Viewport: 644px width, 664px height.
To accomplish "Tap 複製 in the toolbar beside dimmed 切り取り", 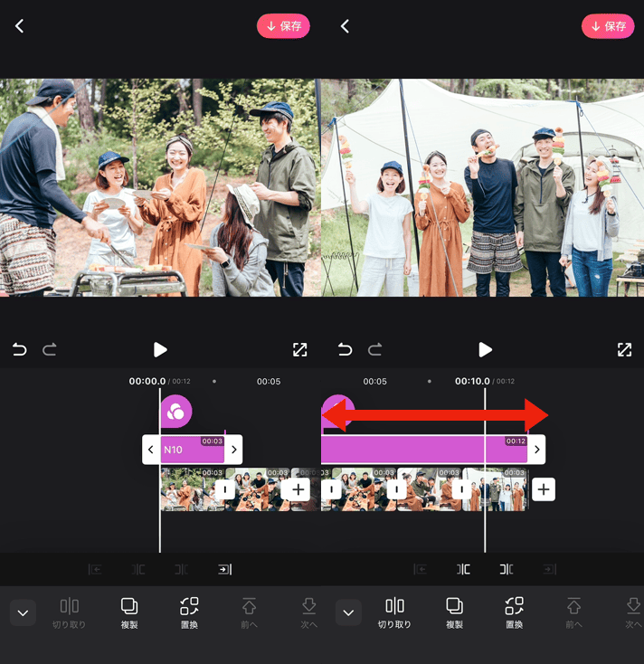I will (129, 612).
